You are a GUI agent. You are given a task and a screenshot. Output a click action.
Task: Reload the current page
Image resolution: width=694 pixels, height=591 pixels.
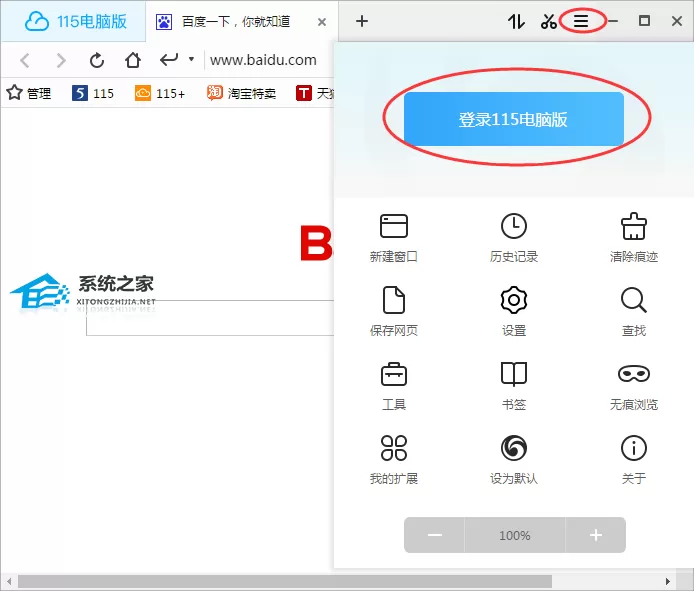click(96, 60)
